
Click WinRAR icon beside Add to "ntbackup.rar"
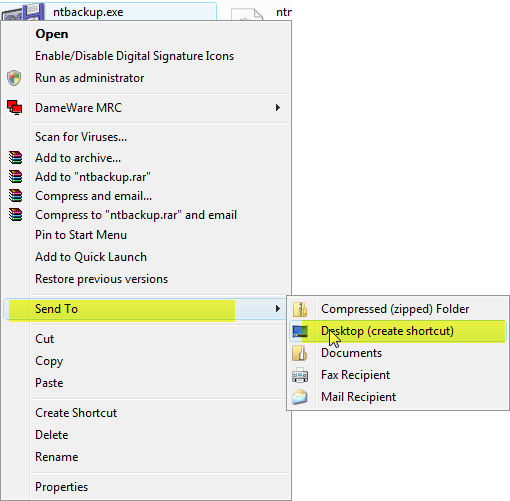tap(15, 177)
